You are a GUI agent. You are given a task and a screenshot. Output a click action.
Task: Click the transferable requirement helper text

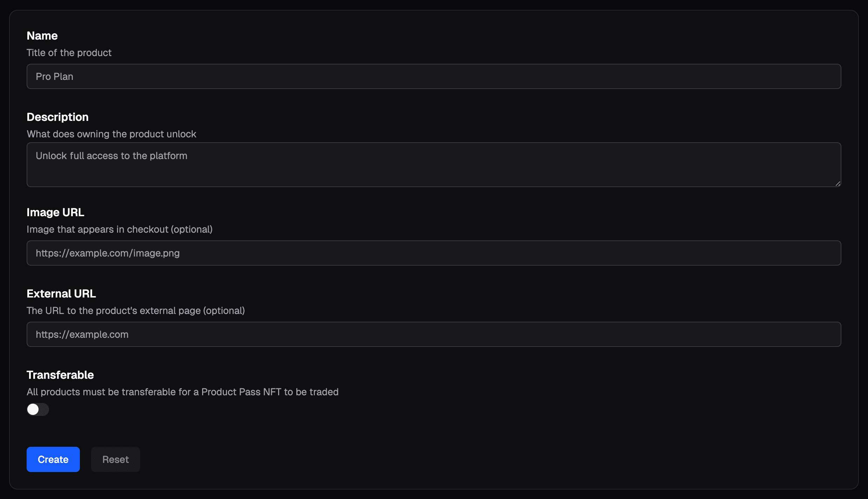[182, 392]
